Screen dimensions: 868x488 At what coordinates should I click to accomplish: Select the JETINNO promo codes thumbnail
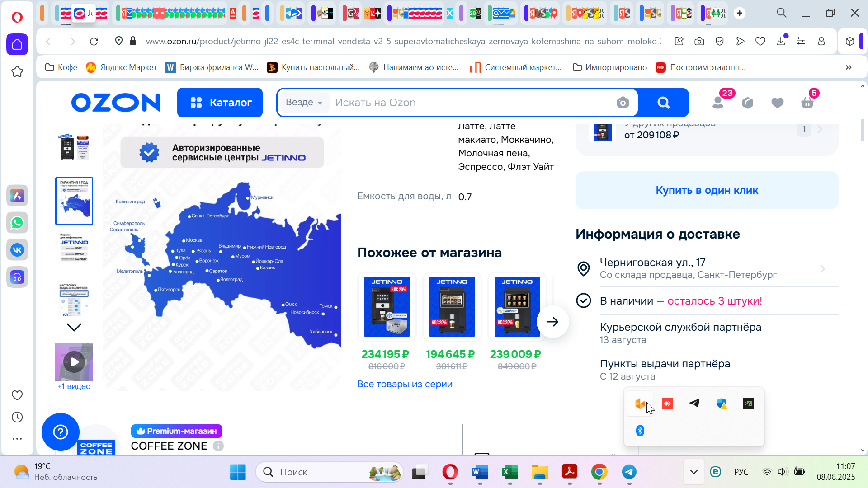(74, 248)
